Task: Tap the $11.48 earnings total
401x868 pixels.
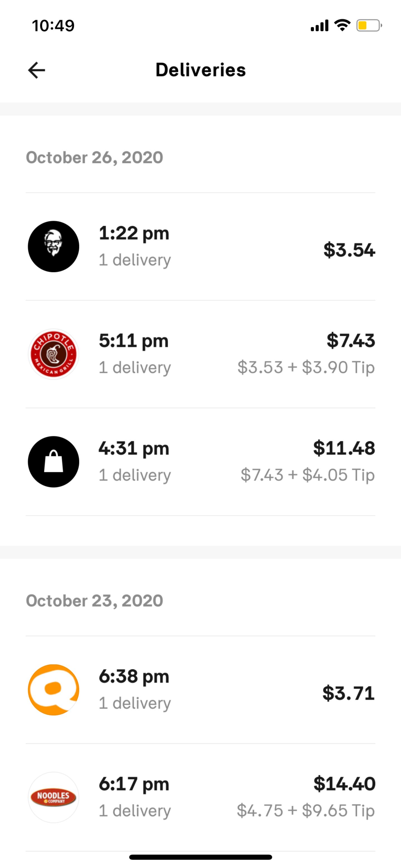Action: pos(344,448)
